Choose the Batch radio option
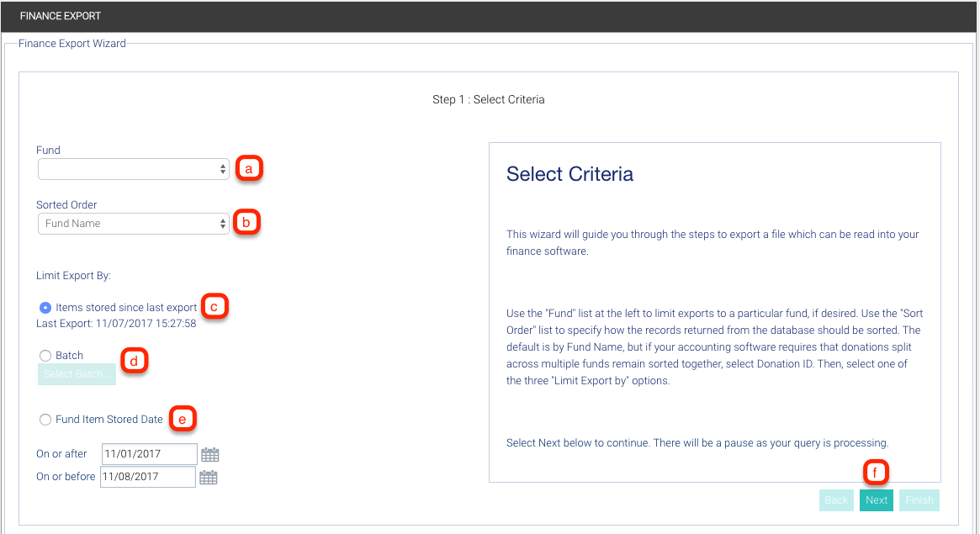The image size is (980, 534). pos(45,356)
